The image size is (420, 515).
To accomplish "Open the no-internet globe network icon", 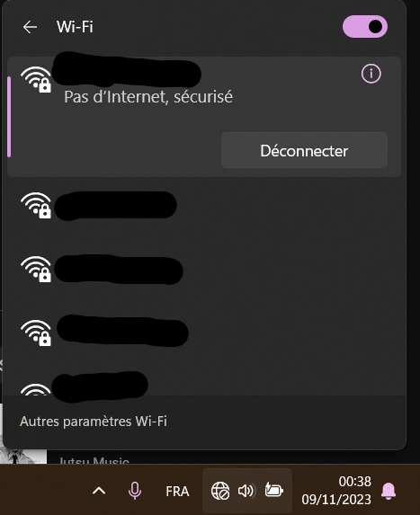I will tap(219, 491).
